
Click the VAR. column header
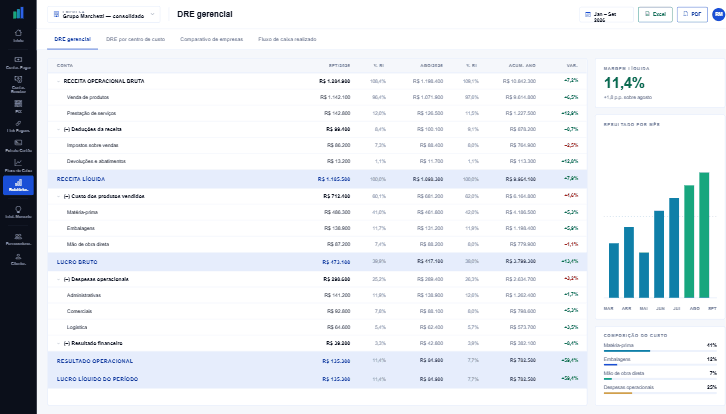pos(572,66)
